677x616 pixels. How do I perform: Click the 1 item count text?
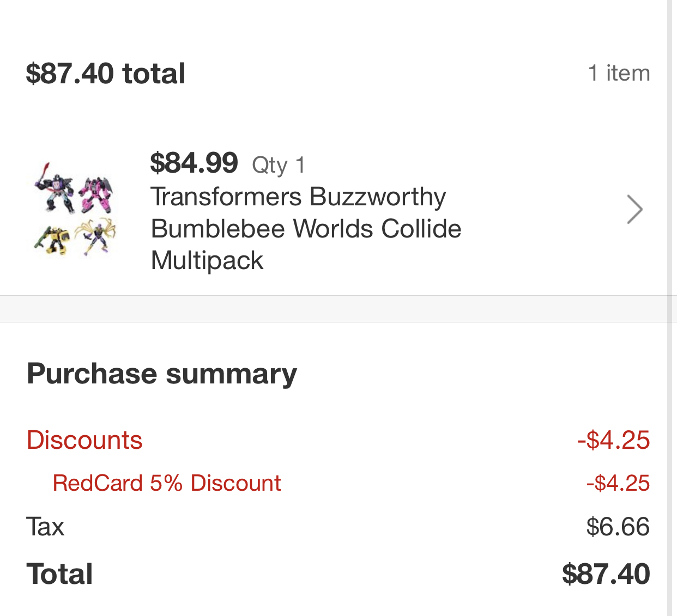(619, 73)
